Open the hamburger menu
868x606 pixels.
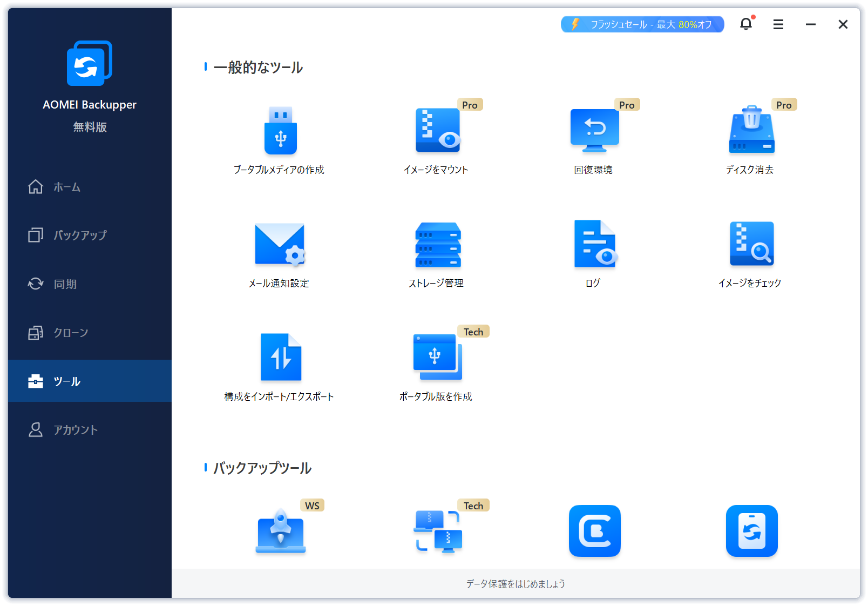click(778, 24)
